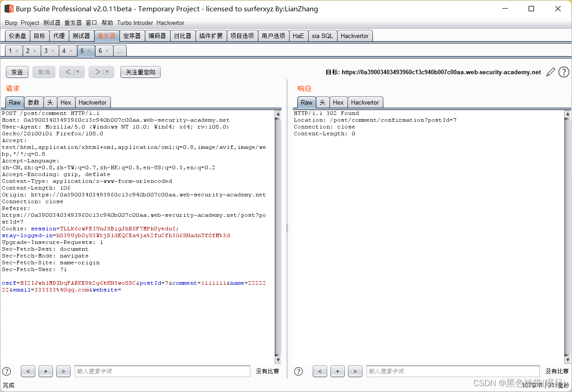572x392 pixels.
Task: Switch to the Hackvertor main tab
Action: click(355, 36)
